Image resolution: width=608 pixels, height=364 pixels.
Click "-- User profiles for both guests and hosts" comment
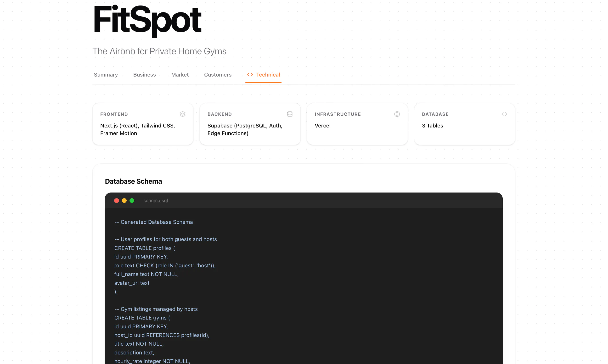pyautogui.click(x=166, y=239)
